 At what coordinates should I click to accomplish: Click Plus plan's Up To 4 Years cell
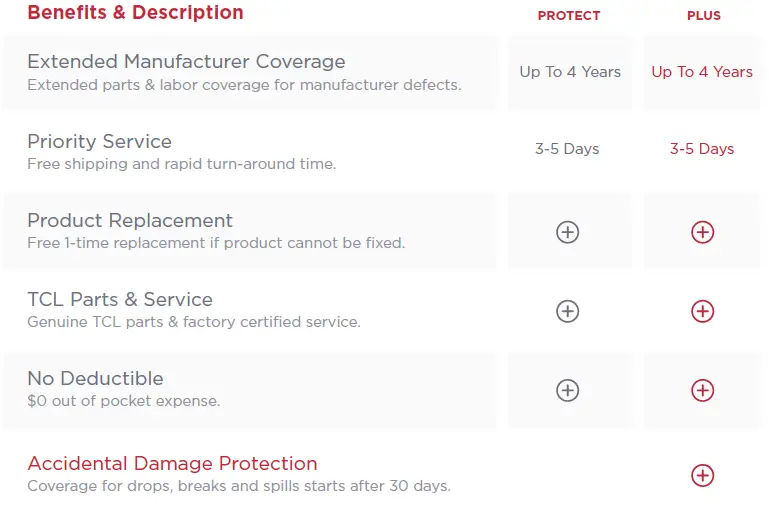[x=702, y=72]
